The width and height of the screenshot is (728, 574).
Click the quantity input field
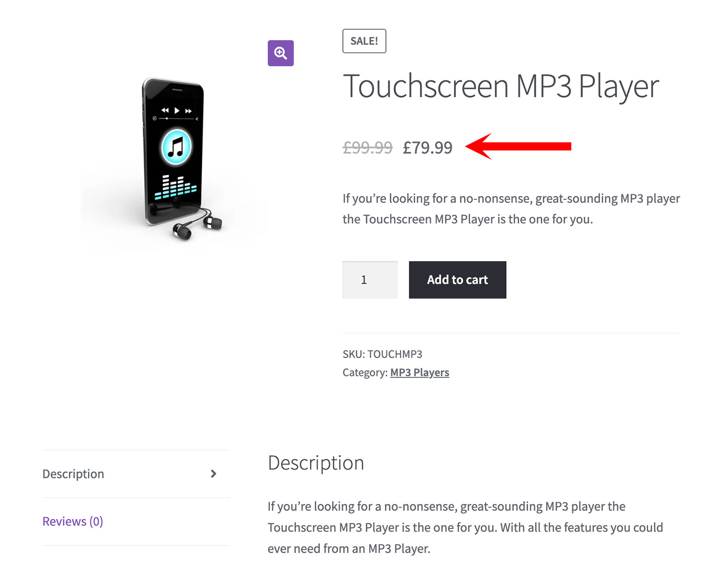tap(369, 279)
